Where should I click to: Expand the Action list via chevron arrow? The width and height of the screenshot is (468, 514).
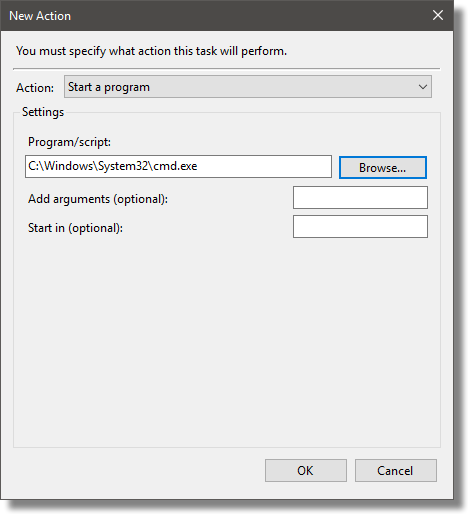click(423, 87)
